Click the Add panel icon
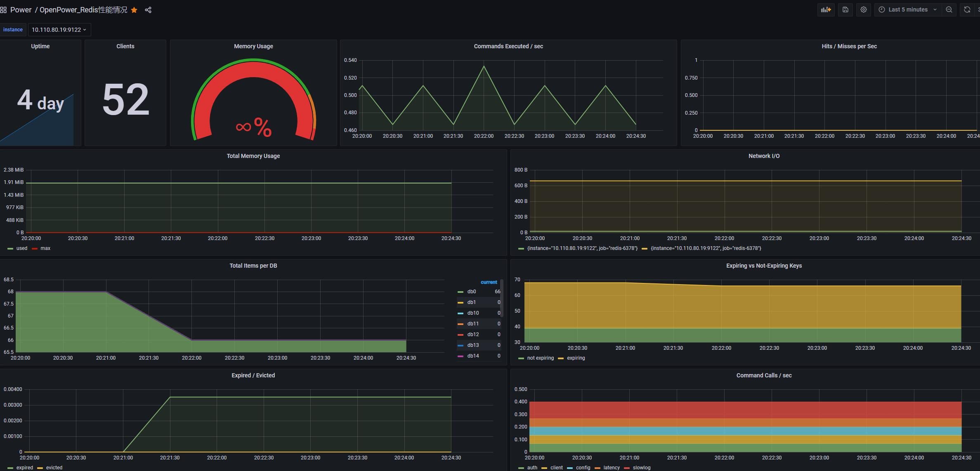This screenshot has height=471, width=980. 826,9
